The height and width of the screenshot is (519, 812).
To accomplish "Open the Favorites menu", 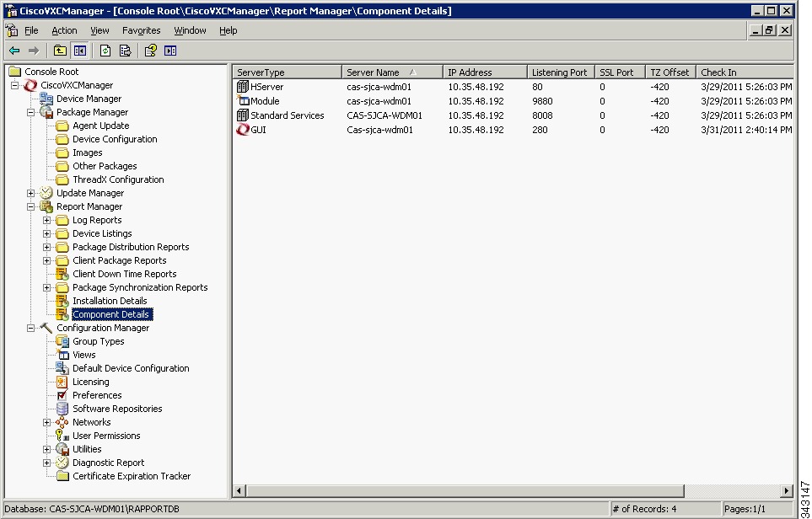I will click(x=142, y=30).
